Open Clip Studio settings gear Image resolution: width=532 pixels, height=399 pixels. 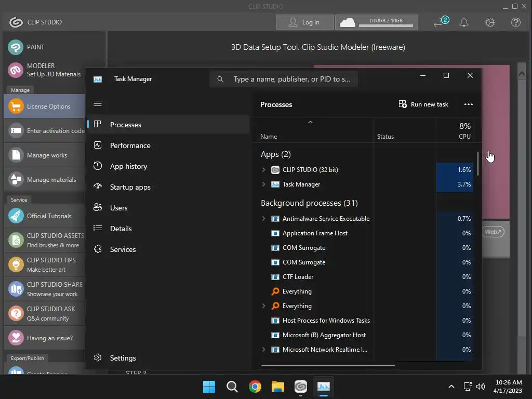[490, 22]
